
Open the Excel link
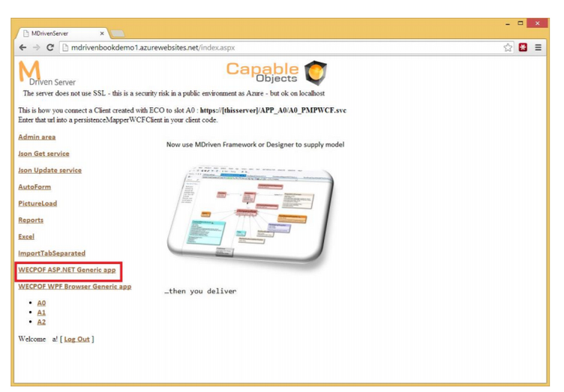click(26, 236)
